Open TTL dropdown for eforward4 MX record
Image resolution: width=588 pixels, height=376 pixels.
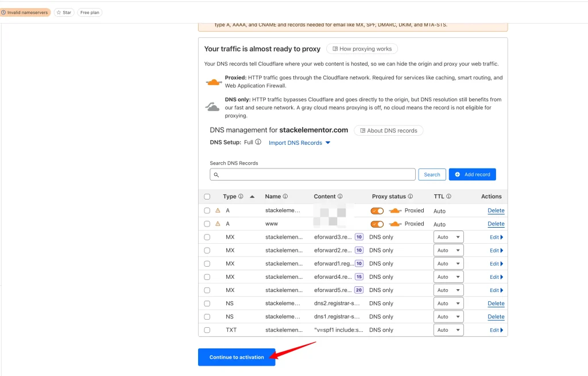pos(448,277)
